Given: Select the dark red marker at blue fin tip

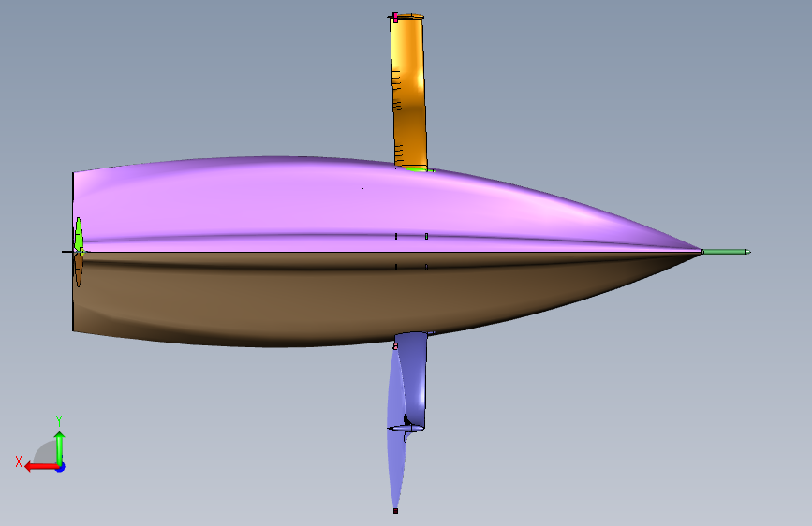Looking at the screenshot, I should 395,511.
